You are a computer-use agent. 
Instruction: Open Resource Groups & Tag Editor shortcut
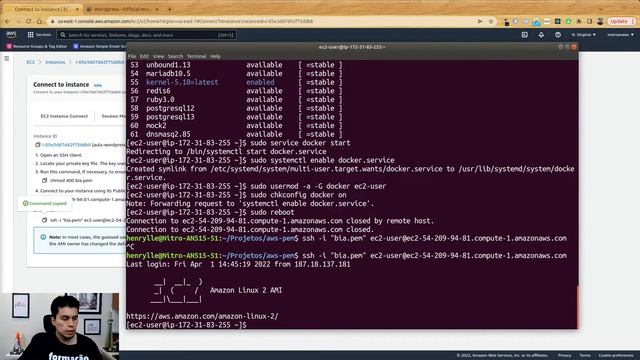[37, 46]
